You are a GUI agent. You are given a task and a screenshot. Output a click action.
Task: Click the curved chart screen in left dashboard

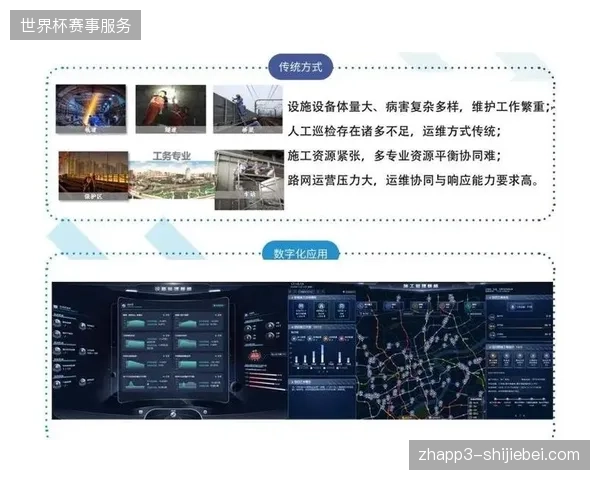point(173,349)
